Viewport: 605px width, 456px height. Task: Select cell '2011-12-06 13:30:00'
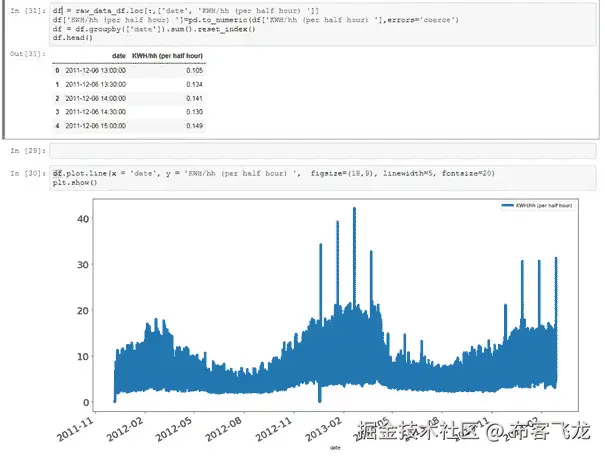click(x=96, y=84)
